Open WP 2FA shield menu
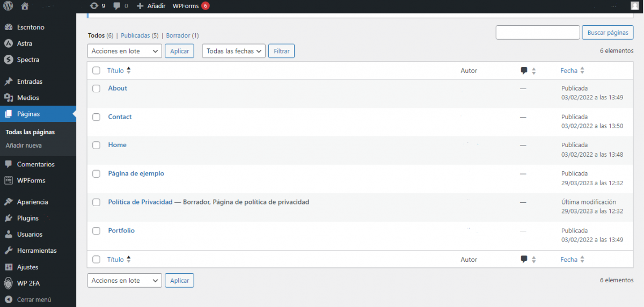 (x=8, y=283)
